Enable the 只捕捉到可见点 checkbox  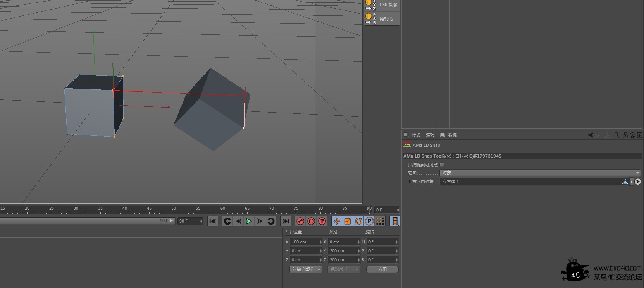pyautogui.click(x=442, y=165)
